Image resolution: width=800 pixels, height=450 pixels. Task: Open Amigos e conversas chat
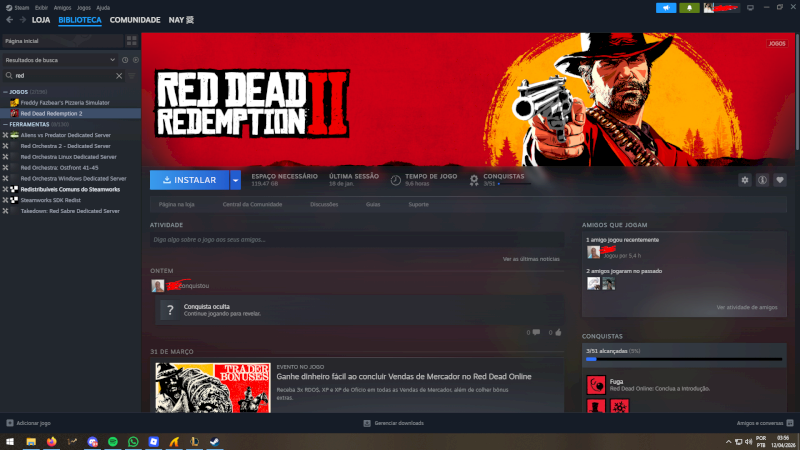(x=765, y=423)
